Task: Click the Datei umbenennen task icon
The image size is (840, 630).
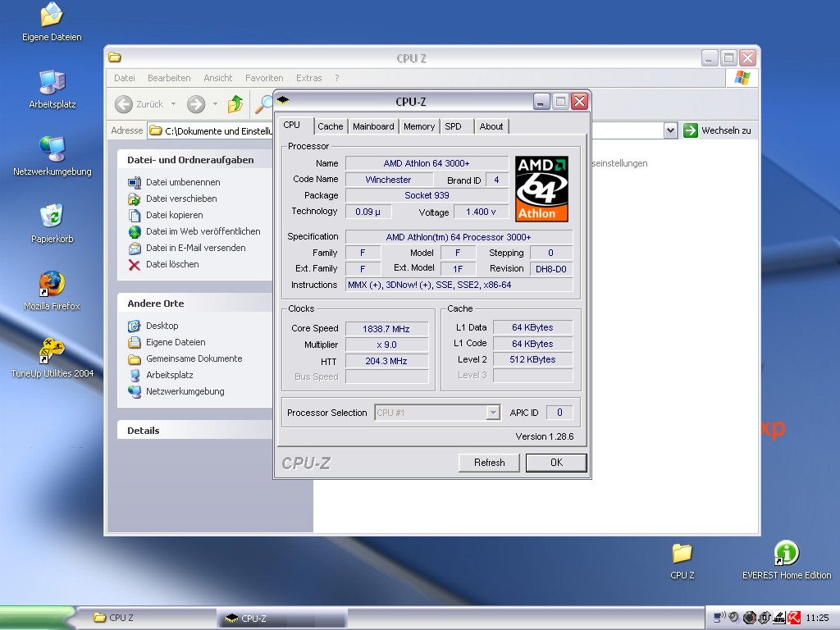Action: point(135,182)
